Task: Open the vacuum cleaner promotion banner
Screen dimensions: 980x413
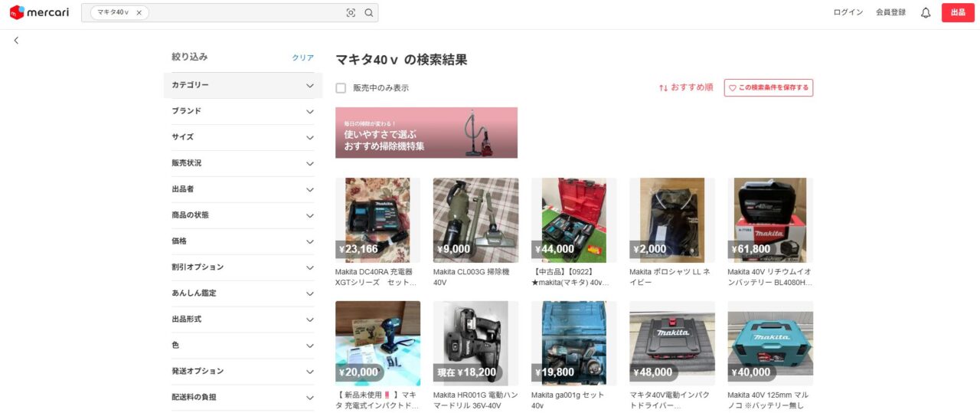Action: click(x=426, y=133)
